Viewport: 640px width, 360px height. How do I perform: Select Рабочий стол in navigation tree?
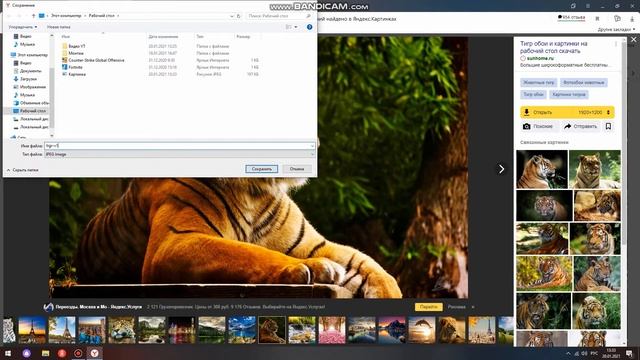pyautogui.click(x=29, y=111)
